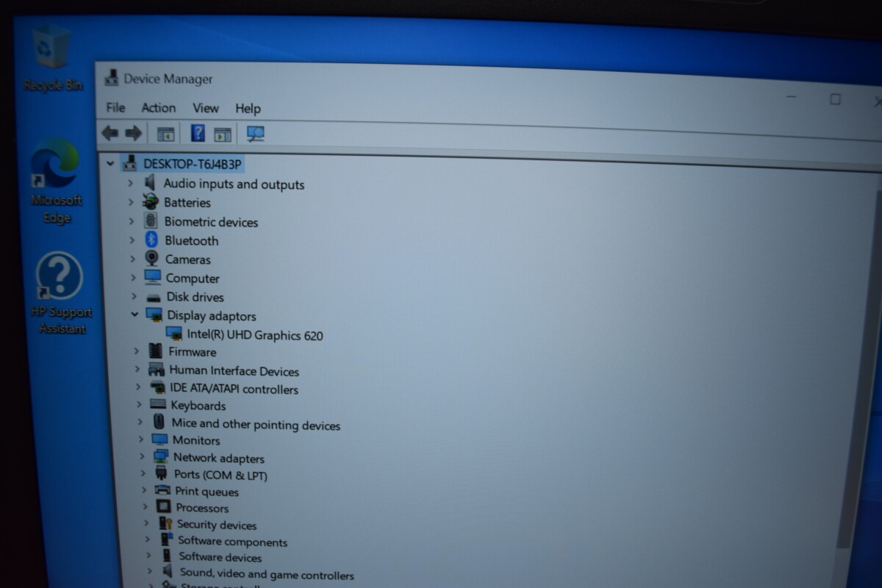This screenshot has height=588, width=882.
Task: Click the Monitors category icon
Action: pyautogui.click(x=159, y=440)
